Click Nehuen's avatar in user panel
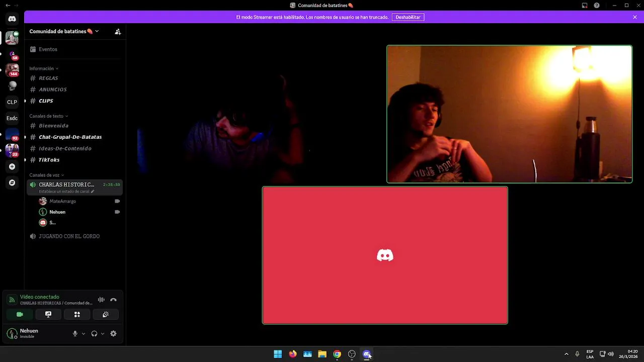 pyautogui.click(x=12, y=333)
